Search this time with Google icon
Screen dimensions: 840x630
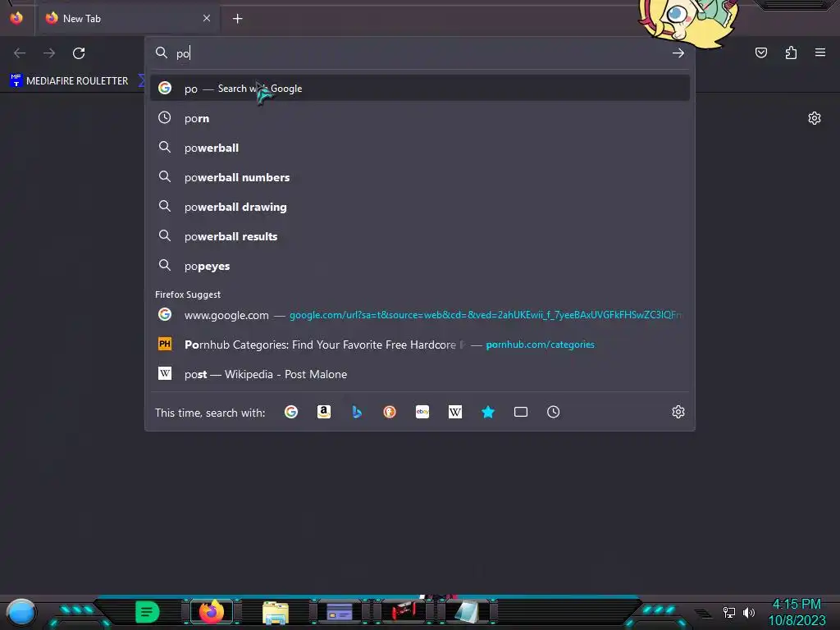[x=291, y=412]
